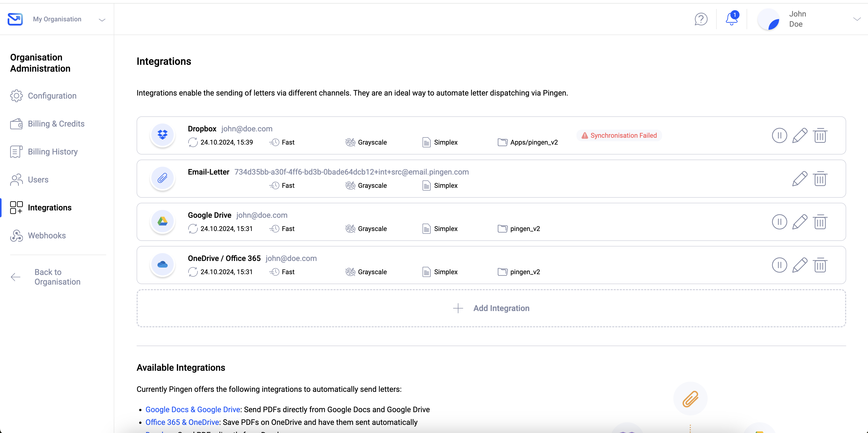Click the orange paperclip illustration
Viewport: 868px width, 433px height.
click(x=690, y=399)
